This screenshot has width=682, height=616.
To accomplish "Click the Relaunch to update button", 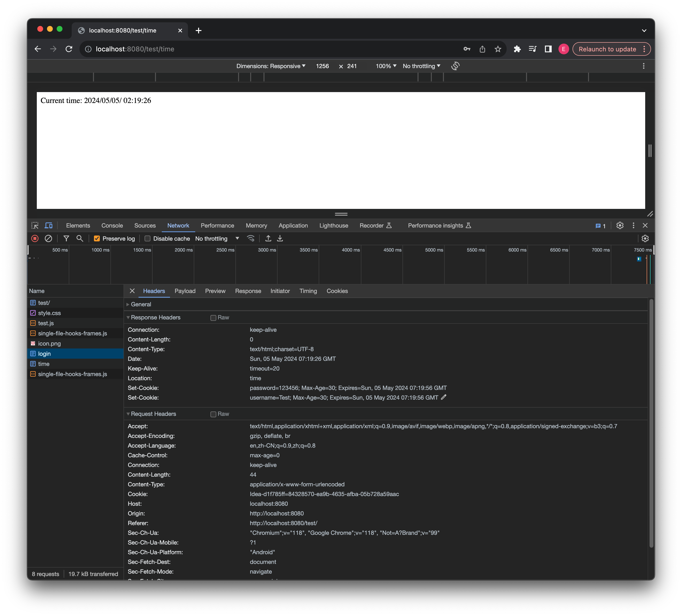I will (607, 49).
